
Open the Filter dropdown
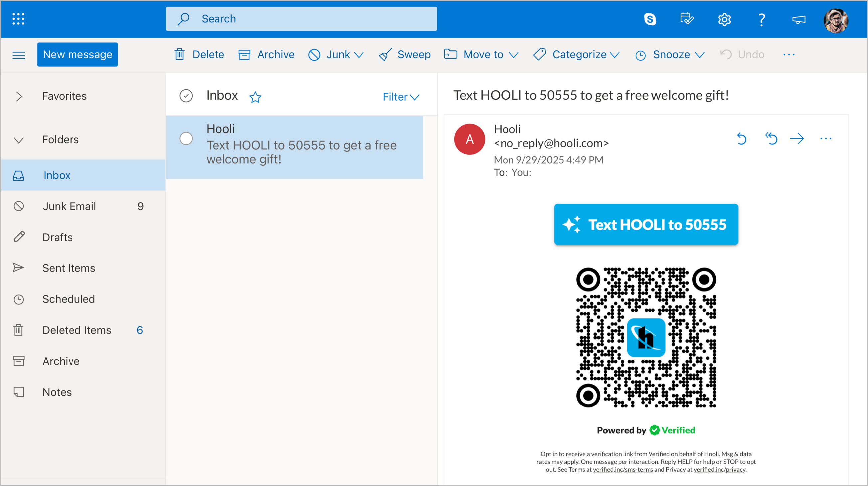(x=401, y=97)
